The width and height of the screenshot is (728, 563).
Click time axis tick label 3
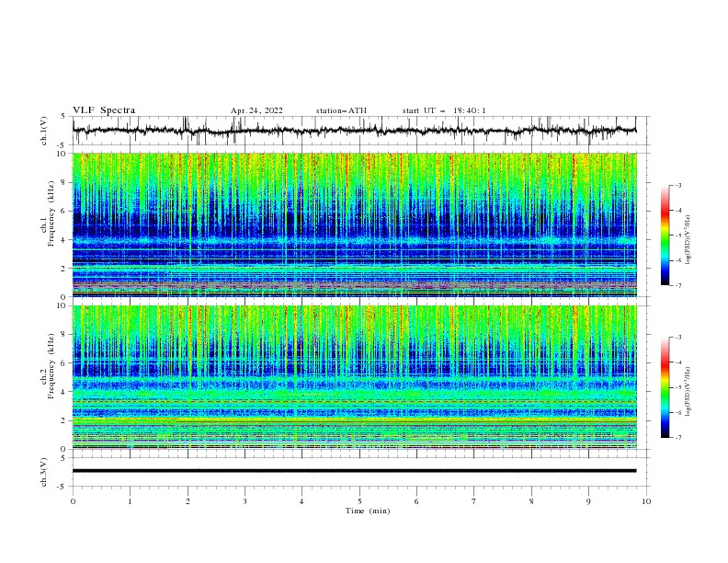click(x=245, y=501)
